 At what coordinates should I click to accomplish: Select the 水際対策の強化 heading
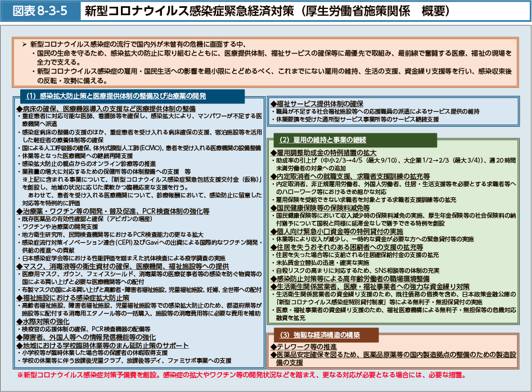tap(46, 321)
